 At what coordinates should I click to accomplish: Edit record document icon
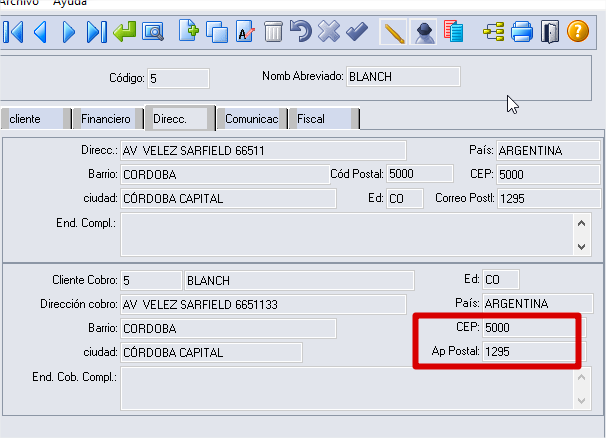point(245,31)
